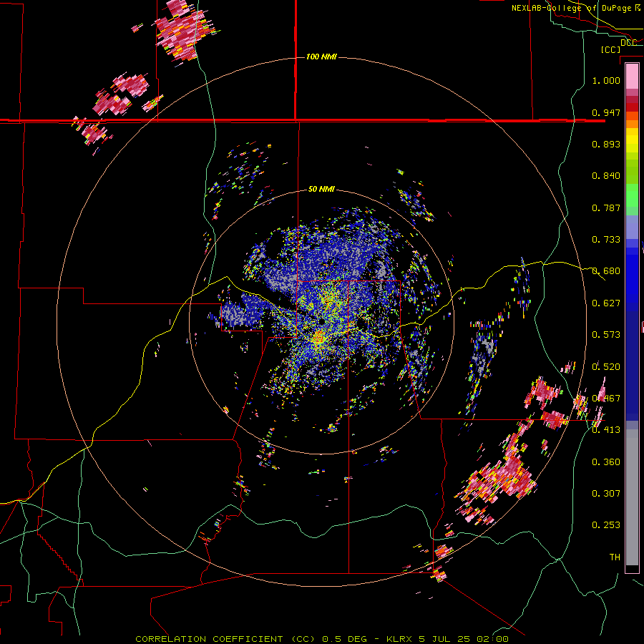This screenshot has height=644, width=644.
Task: Click the TH threshold label on the scale
Action: coord(615,557)
